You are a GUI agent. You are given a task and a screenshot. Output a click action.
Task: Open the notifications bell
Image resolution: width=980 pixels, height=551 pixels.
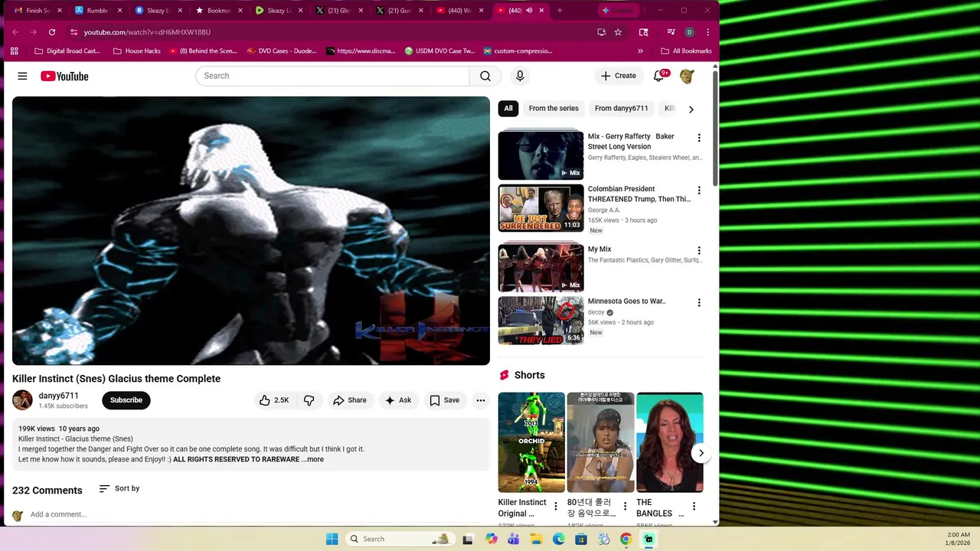point(658,76)
